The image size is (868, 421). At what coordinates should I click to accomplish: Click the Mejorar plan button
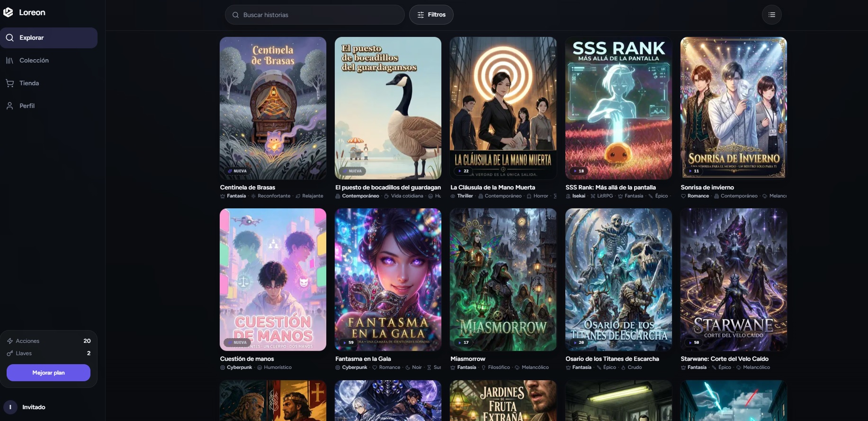[48, 373]
